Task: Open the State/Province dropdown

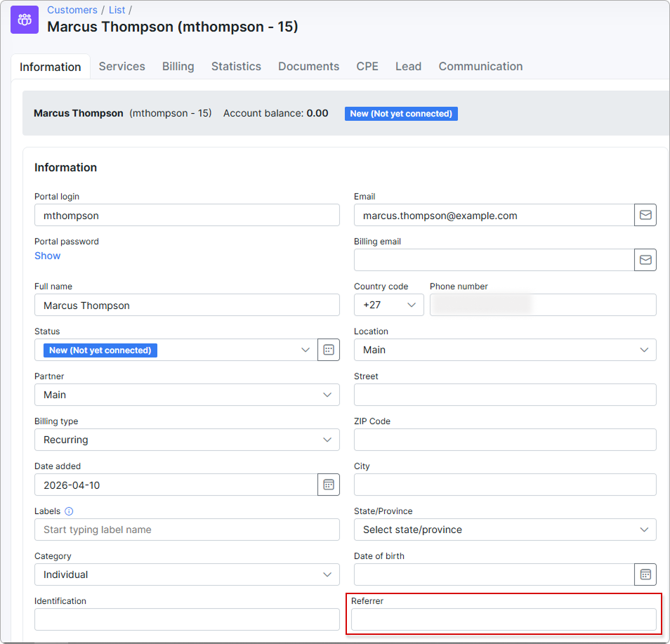Action: pos(505,530)
